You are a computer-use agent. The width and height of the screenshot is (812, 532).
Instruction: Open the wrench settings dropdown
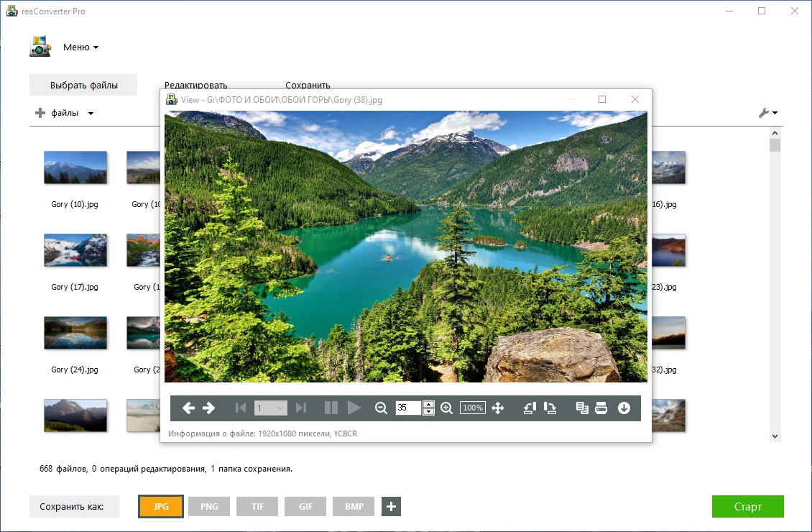768,112
